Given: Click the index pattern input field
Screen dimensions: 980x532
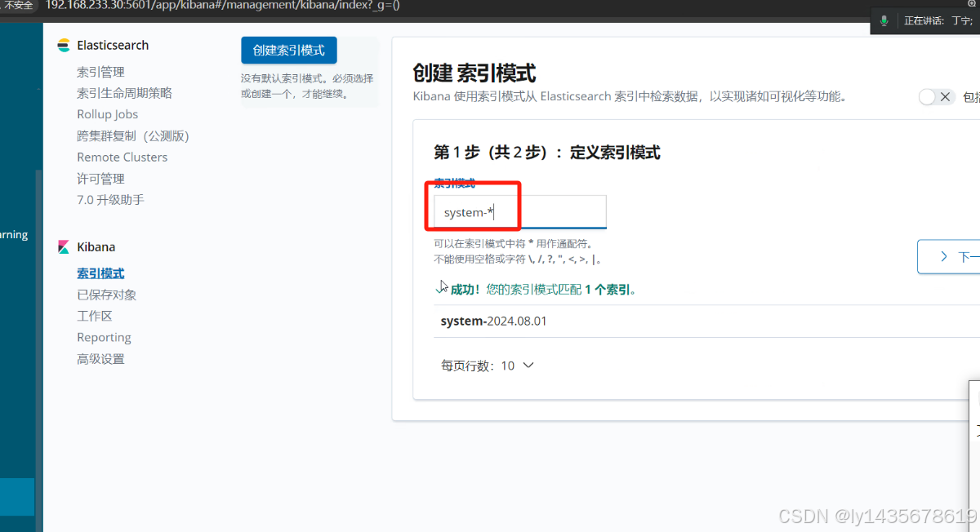Looking at the screenshot, I should (x=520, y=212).
